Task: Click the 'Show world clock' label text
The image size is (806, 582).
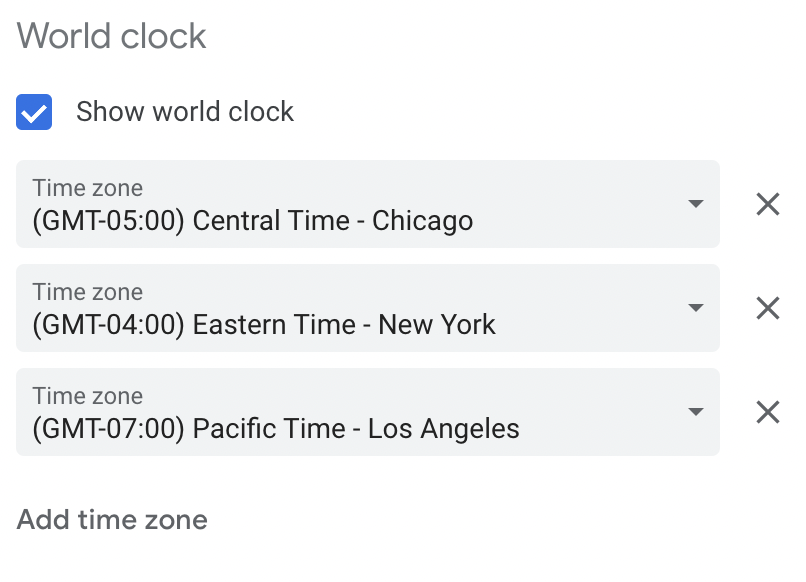Action: pos(185,112)
